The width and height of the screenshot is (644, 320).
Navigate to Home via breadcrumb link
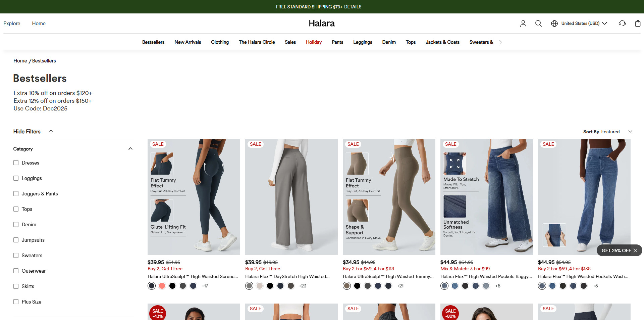pos(20,61)
